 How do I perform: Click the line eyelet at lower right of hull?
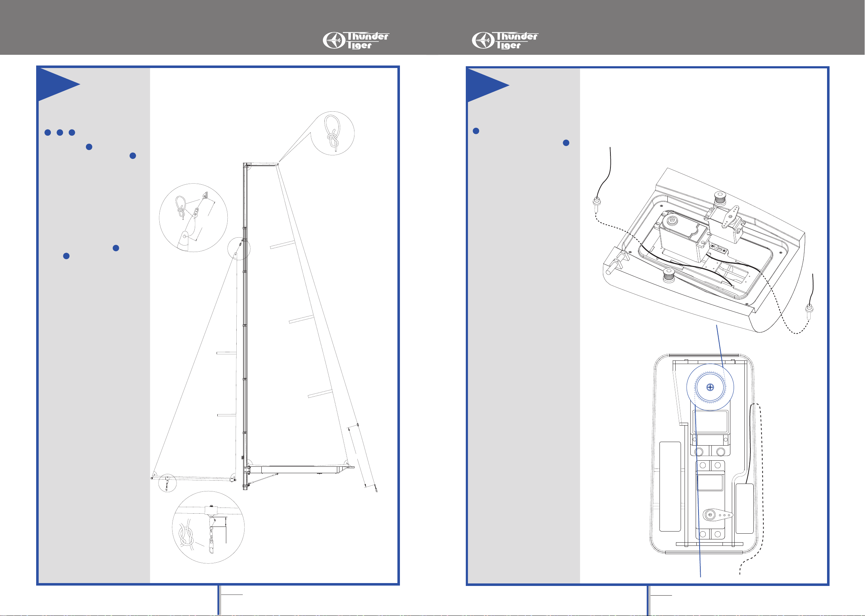pos(809,311)
